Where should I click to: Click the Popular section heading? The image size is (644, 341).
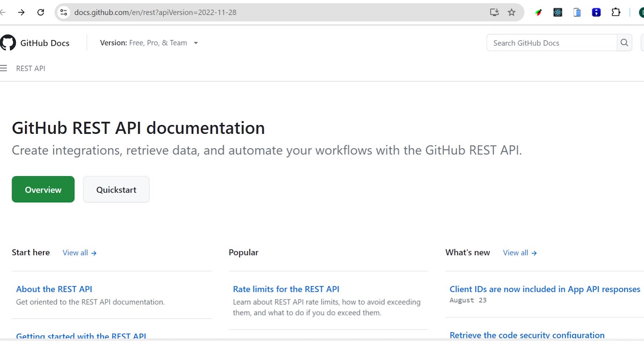tap(244, 252)
